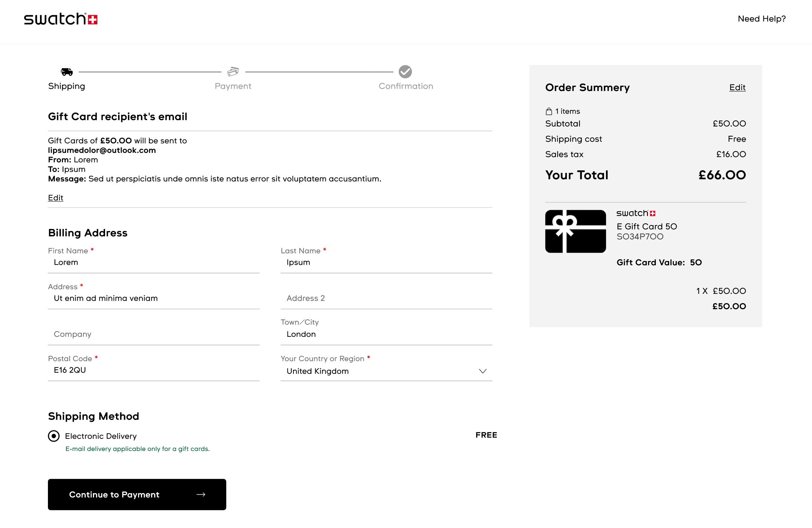The image size is (812, 528).
Task: Click the payment cards step icon
Action: tap(233, 72)
